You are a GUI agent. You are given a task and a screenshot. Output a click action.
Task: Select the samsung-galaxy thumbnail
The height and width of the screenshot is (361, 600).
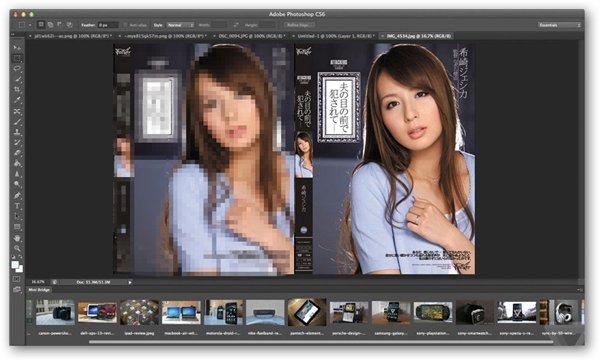tap(391, 313)
